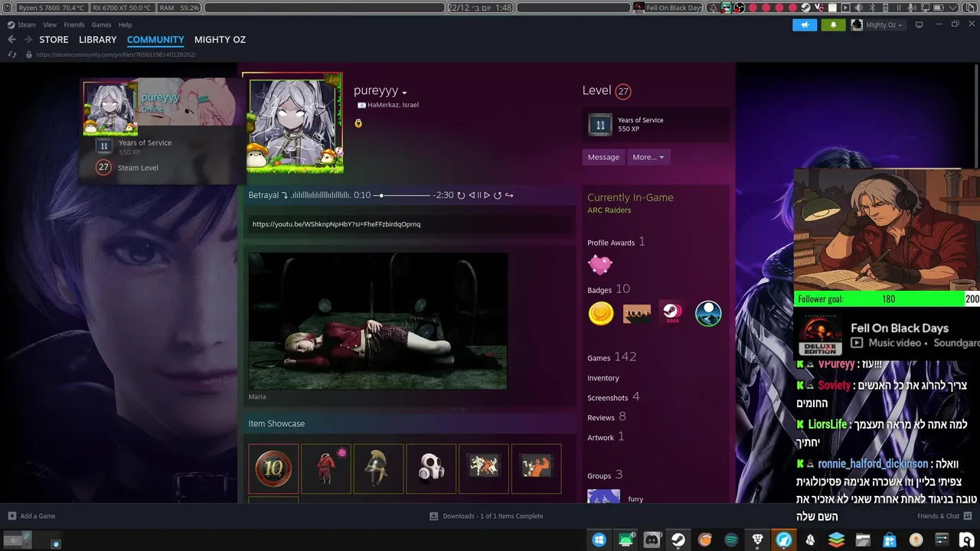Switch to the LIBRARY tab
The image size is (980, 551).
coord(98,40)
